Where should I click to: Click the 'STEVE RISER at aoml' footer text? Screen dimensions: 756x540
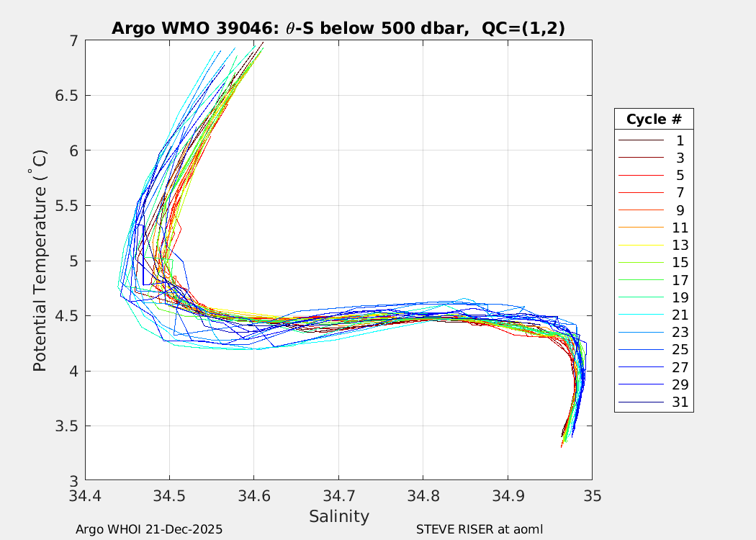[479, 529]
